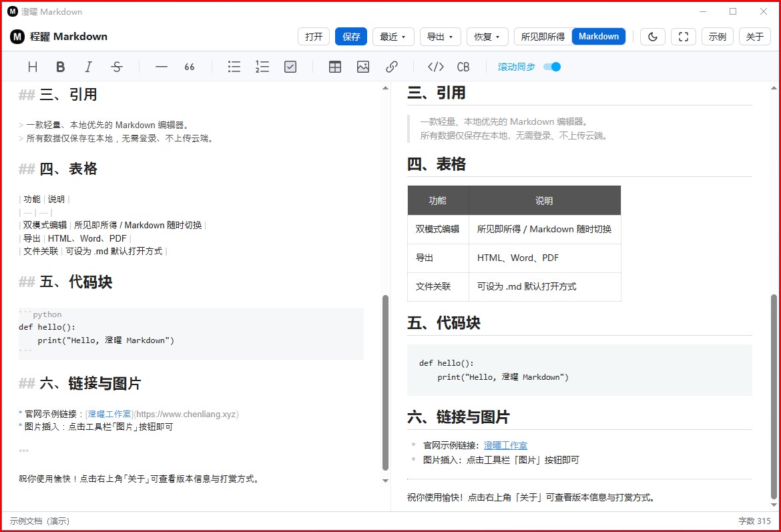Click the 五、代码块 heading in the preview
This screenshot has height=532, width=781.
click(444, 323)
